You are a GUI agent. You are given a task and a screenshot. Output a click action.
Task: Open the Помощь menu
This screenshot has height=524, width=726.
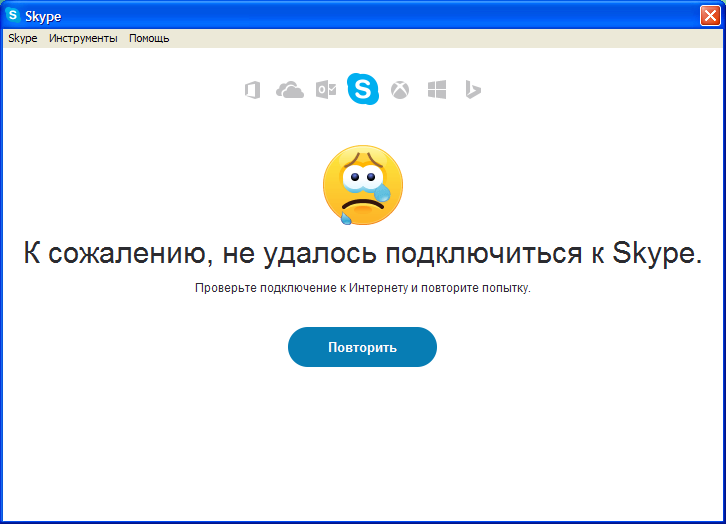pos(149,38)
